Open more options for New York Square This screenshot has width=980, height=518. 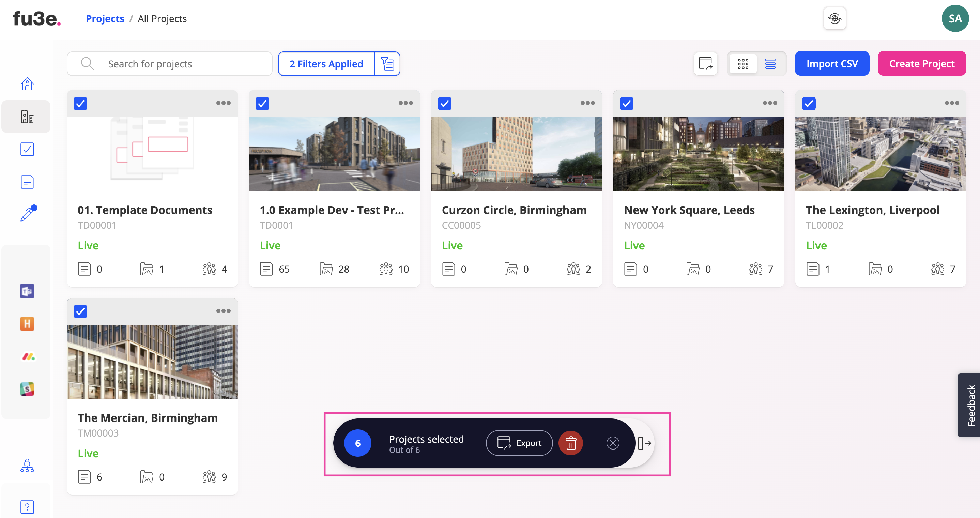click(x=770, y=103)
